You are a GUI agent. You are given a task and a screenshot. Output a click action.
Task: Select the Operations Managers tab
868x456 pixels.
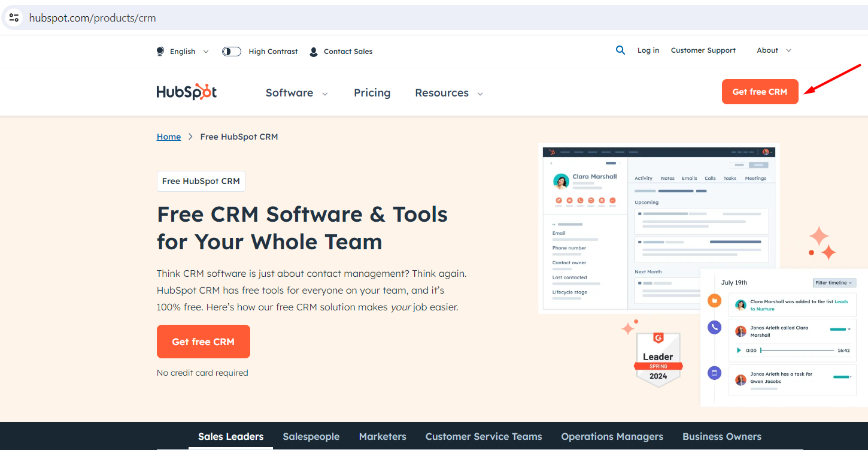click(612, 436)
